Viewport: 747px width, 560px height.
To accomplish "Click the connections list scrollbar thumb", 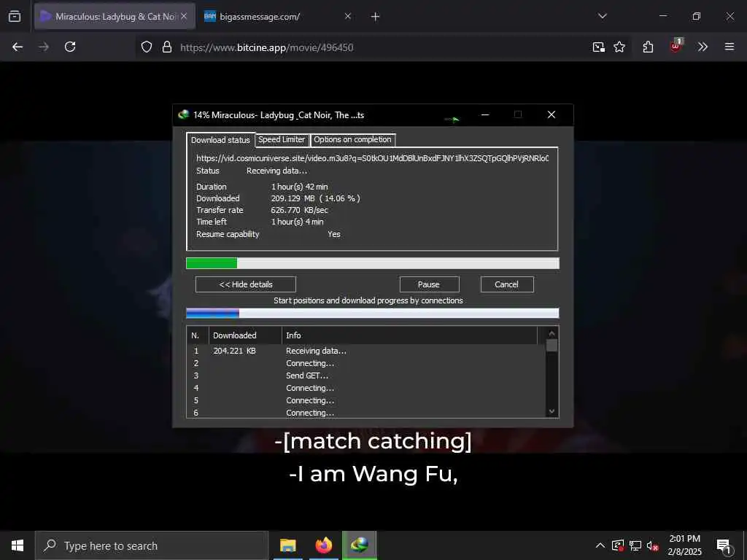I will (x=551, y=345).
